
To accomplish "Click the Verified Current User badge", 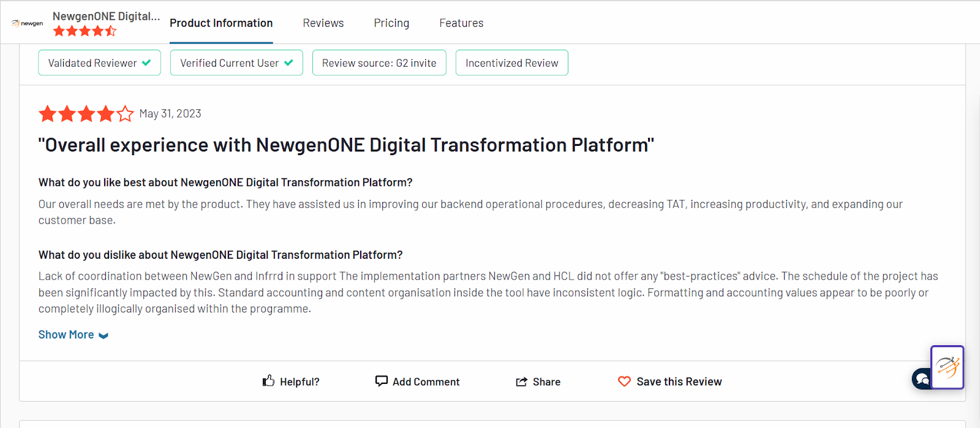I will (236, 63).
